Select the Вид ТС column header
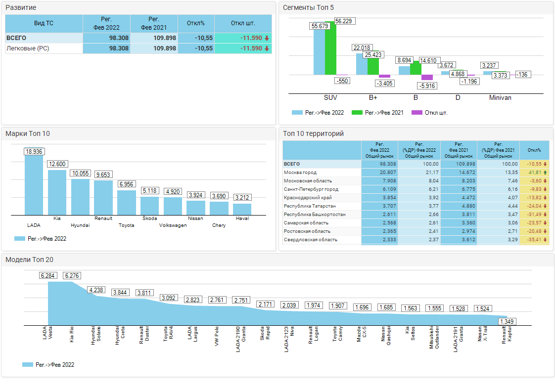Image resolution: width=555 pixels, height=392 pixels. (x=44, y=23)
